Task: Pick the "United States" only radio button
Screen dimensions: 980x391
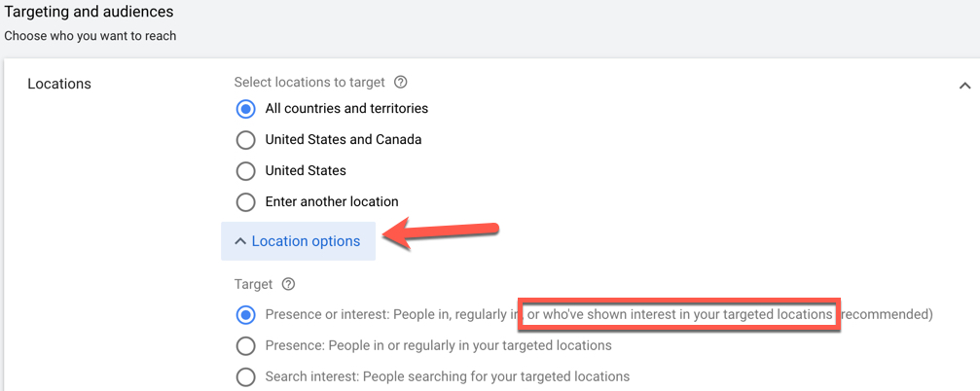Action: coord(246,171)
